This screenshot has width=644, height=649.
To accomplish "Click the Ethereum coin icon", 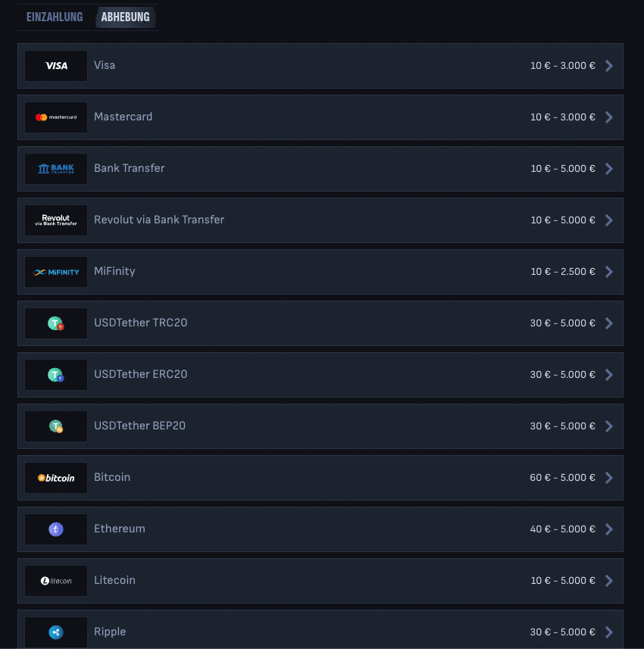I will coord(56,529).
